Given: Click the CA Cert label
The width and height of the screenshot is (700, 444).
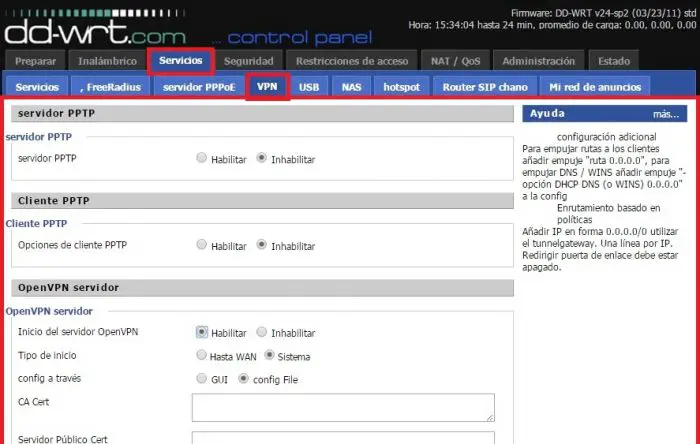Looking at the screenshot, I should 33,402.
